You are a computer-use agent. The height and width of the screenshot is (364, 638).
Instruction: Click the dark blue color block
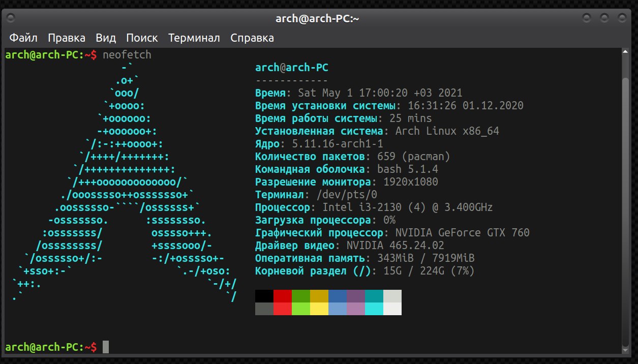[338, 296]
